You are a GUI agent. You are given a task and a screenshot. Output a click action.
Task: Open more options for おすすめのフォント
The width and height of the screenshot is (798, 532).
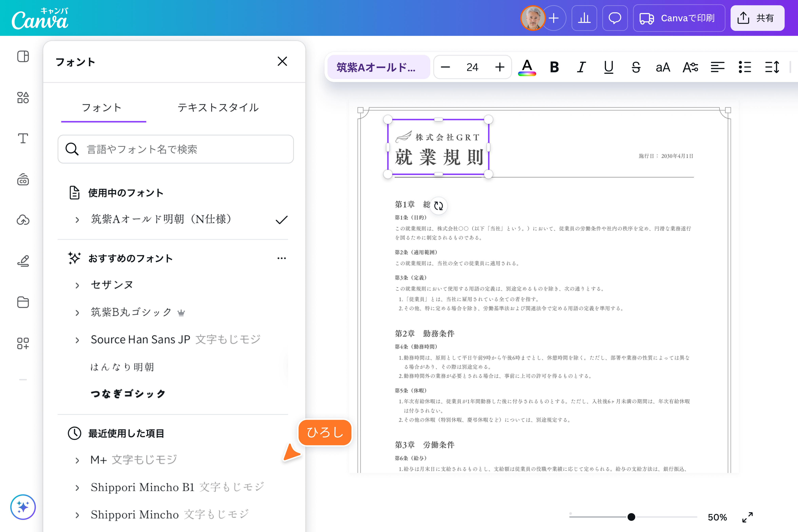point(282,258)
